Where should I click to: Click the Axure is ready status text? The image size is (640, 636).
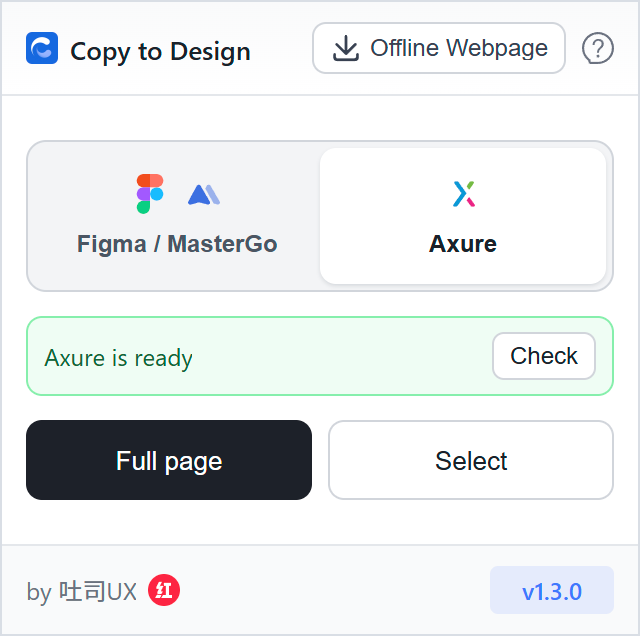pyautogui.click(x=118, y=358)
